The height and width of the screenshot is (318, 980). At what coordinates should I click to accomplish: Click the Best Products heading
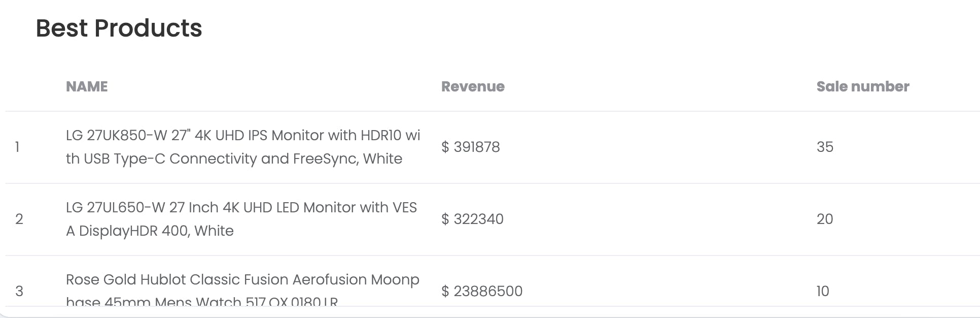click(119, 28)
